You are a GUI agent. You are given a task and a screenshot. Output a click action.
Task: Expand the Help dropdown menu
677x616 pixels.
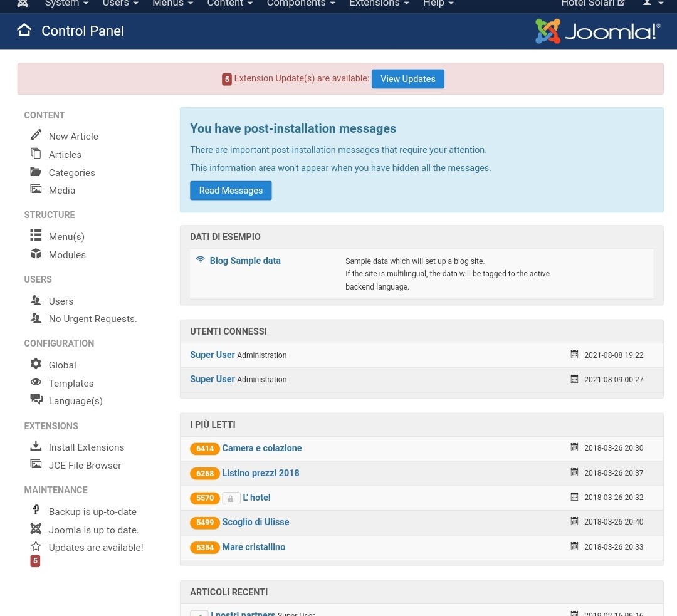click(x=438, y=3)
